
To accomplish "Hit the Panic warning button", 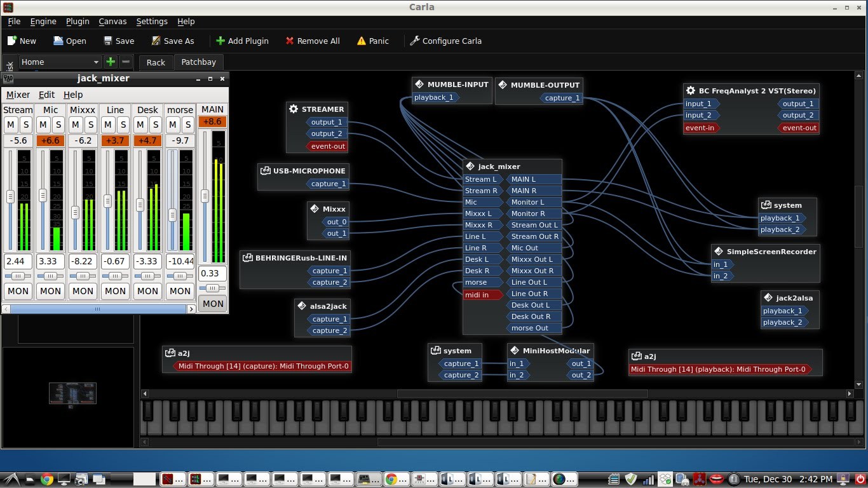I will point(372,41).
